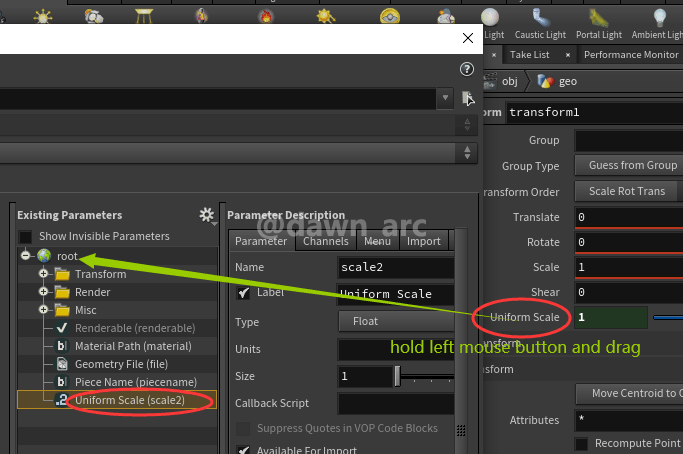
Task: Switch to the Import tab
Action: 424,241
